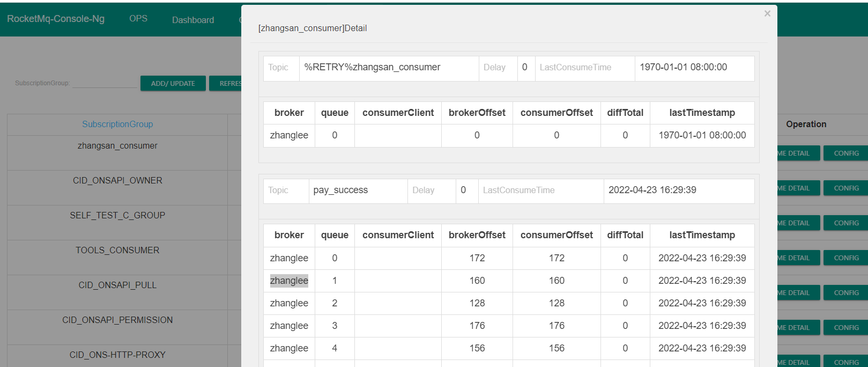Click consumerOffset value 176 in queue 3 row

[557, 326]
